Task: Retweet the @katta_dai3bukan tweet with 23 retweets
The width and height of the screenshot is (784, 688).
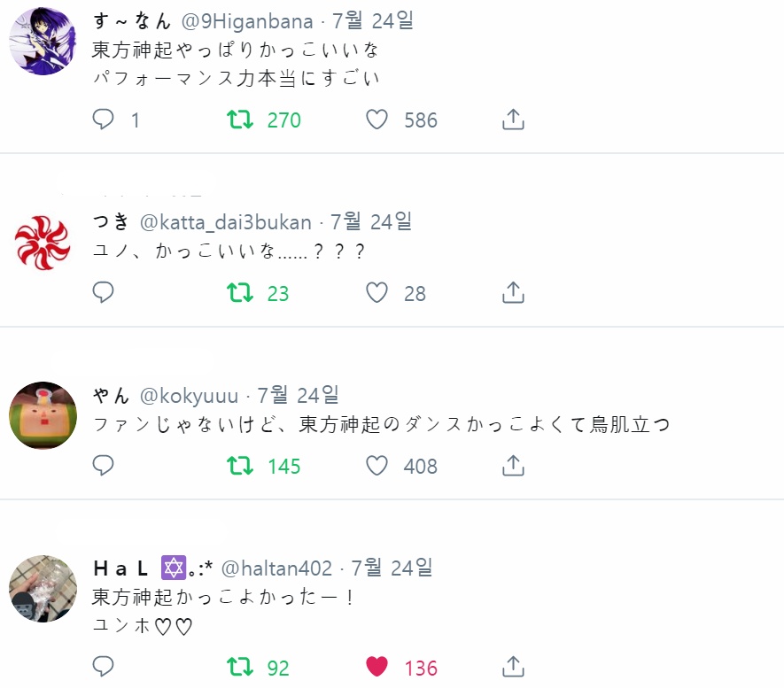Action: tap(240, 293)
